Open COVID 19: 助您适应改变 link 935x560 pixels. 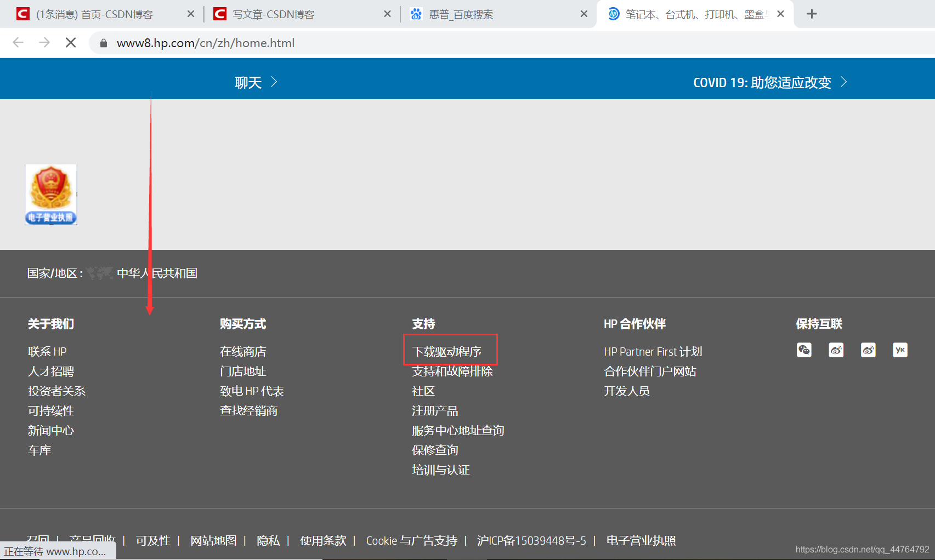pyautogui.click(x=762, y=82)
